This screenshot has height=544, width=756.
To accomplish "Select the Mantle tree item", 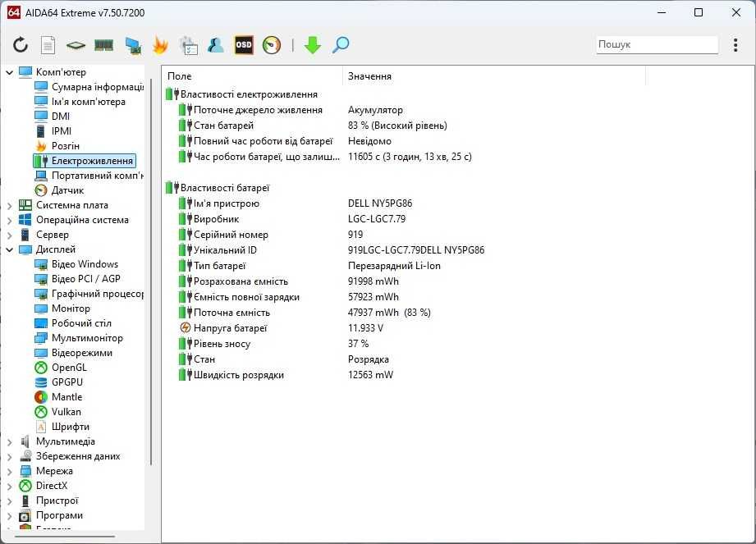I will 58,397.
